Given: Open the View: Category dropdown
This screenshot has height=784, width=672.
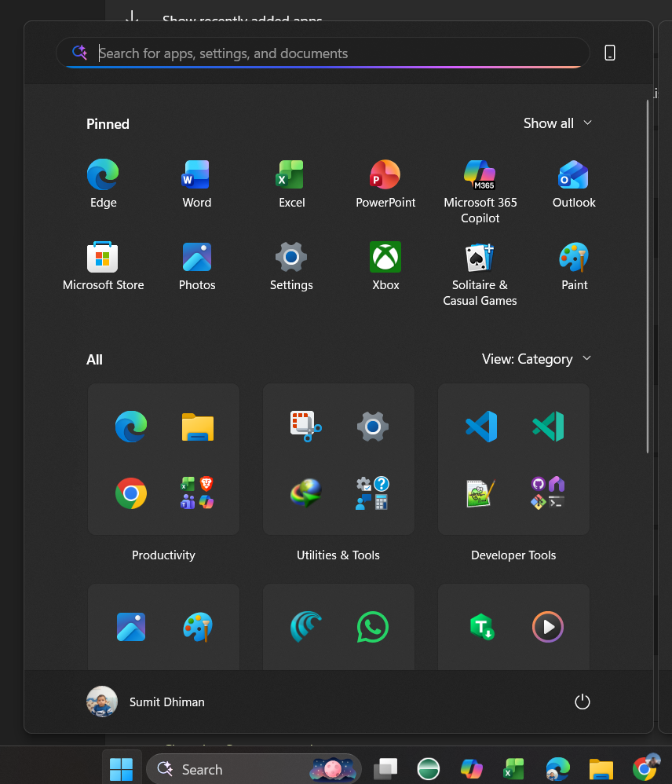Looking at the screenshot, I should [x=537, y=359].
